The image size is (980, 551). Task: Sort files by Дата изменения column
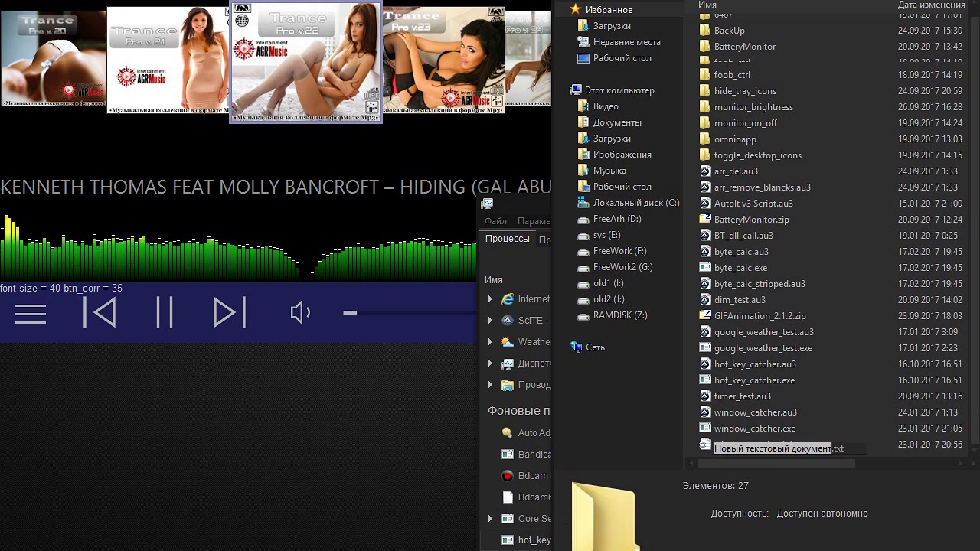[x=932, y=5]
